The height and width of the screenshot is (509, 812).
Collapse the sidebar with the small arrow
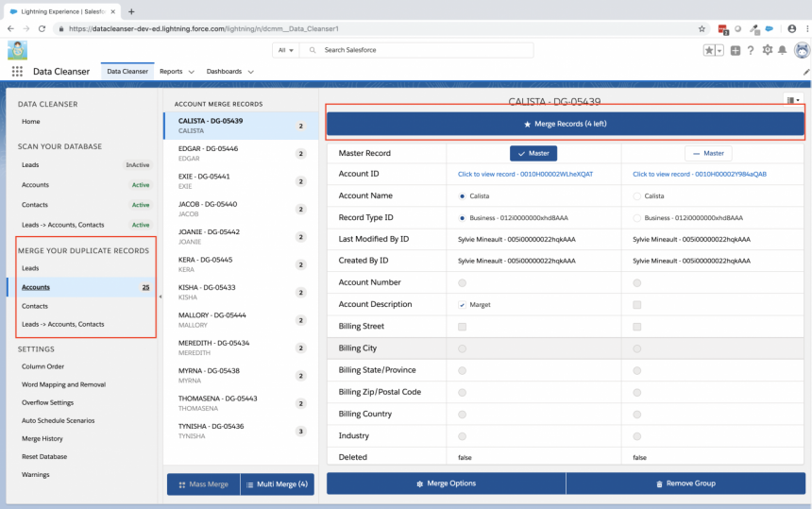[160, 297]
